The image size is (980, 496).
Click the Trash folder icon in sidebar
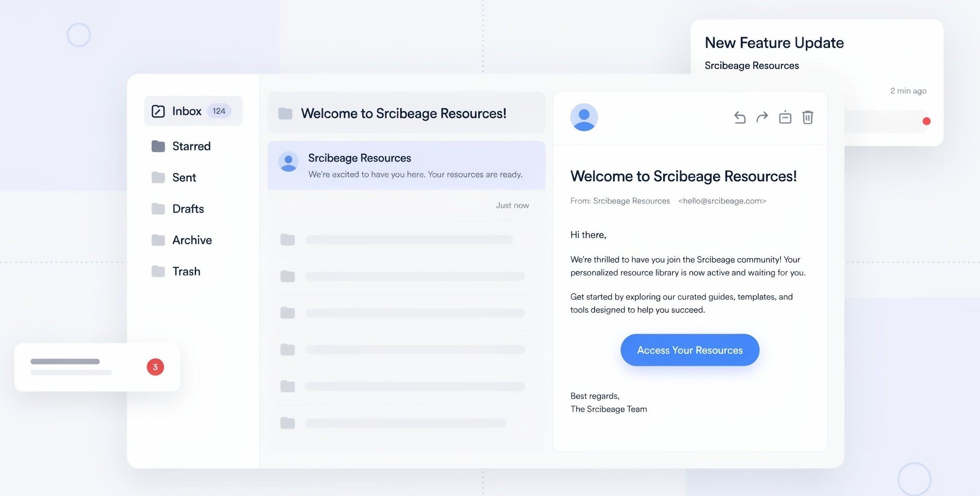tap(158, 271)
